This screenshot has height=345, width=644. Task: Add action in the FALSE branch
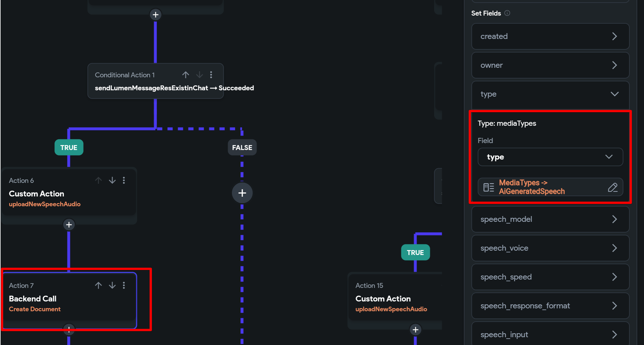[242, 193]
